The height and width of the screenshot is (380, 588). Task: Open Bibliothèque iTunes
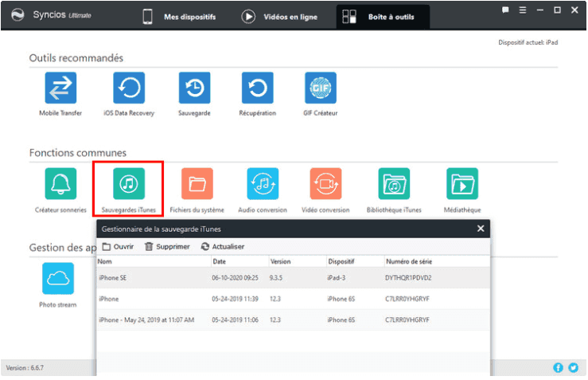[x=394, y=184]
